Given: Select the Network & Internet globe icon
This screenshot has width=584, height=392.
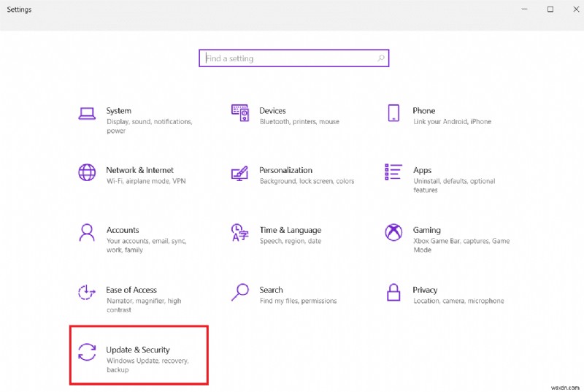Looking at the screenshot, I should 87,173.
